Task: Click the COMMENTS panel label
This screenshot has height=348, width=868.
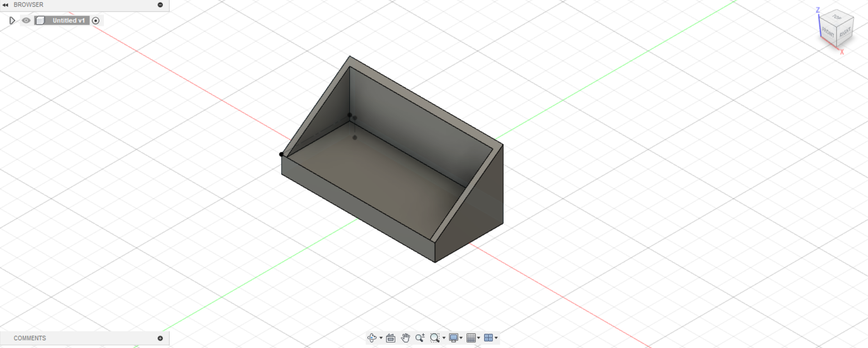Action: coord(30,338)
